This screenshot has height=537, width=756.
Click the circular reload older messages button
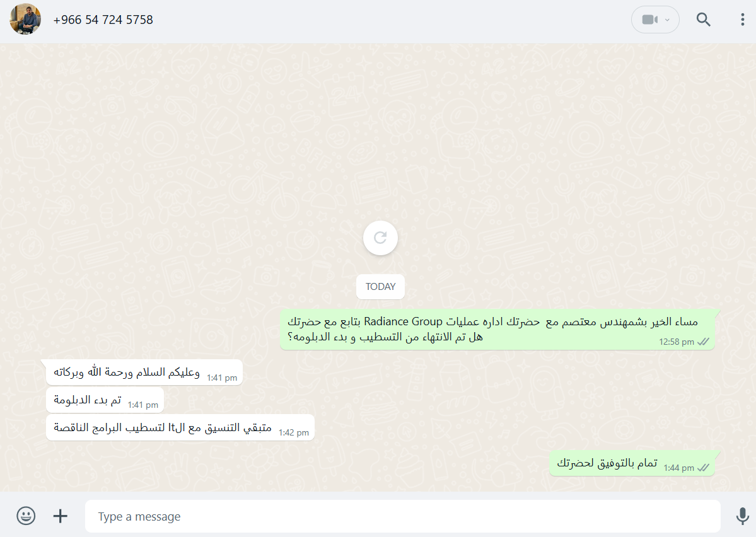380,238
